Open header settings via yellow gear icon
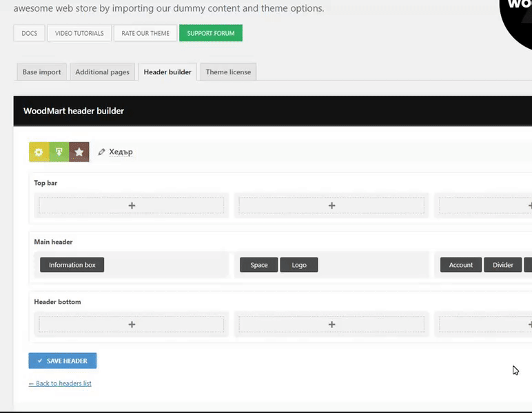 39,152
